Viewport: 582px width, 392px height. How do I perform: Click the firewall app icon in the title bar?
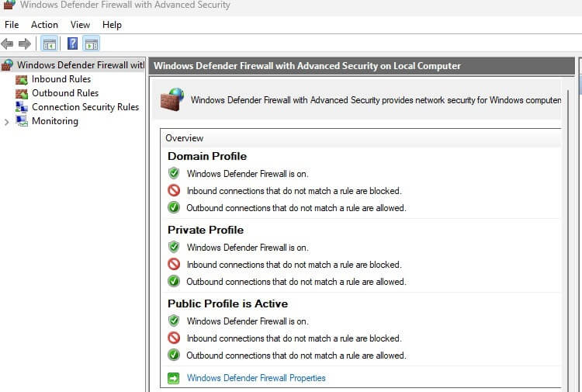[9, 5]
